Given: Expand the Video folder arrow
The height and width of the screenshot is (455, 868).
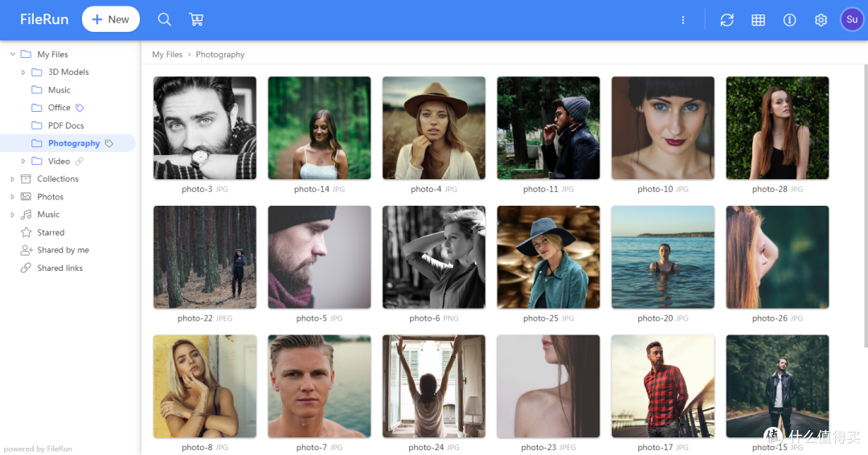Looking at the screenshot, I should (x=23, y=161).
